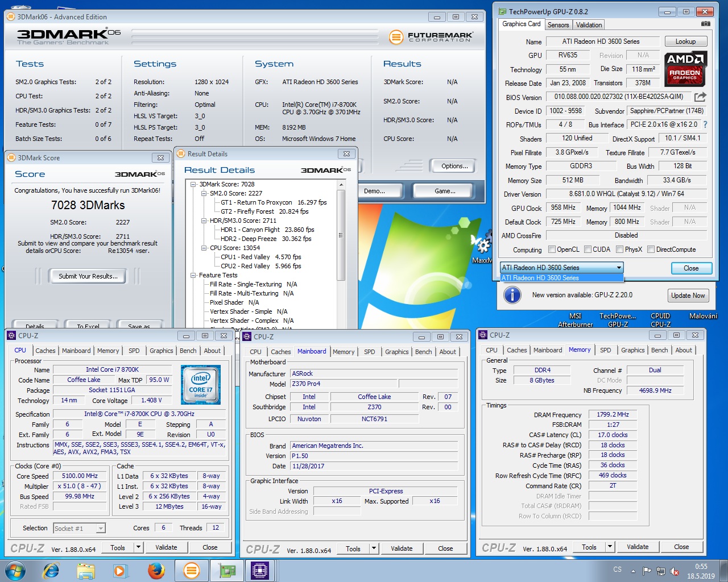Click the Action Center flag tray icon

pos(647,571)
